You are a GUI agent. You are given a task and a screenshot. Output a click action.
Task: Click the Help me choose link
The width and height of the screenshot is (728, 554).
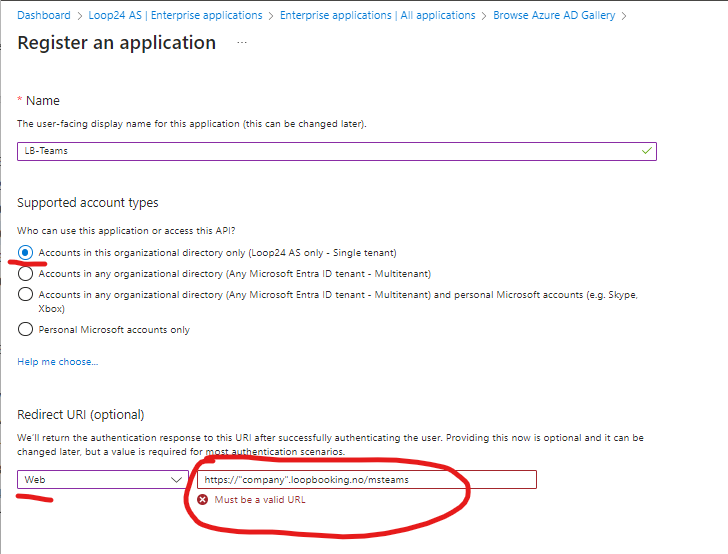(x=58, y=362)
